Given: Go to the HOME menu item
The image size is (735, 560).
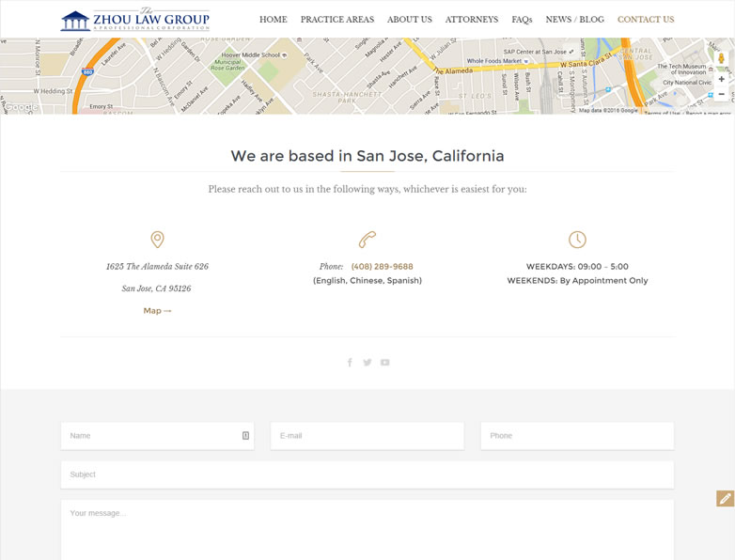Looking at the screenshot, I should [273, 20].
